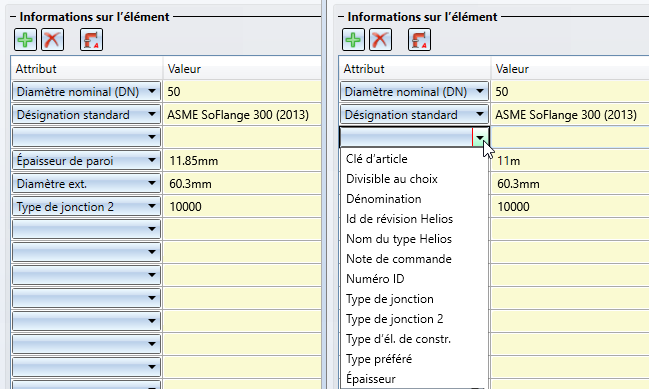The height and width of the screenshot is (389, 649).
Task: Click left value field showing 11.85mm
Action: [x=242, y=161]
